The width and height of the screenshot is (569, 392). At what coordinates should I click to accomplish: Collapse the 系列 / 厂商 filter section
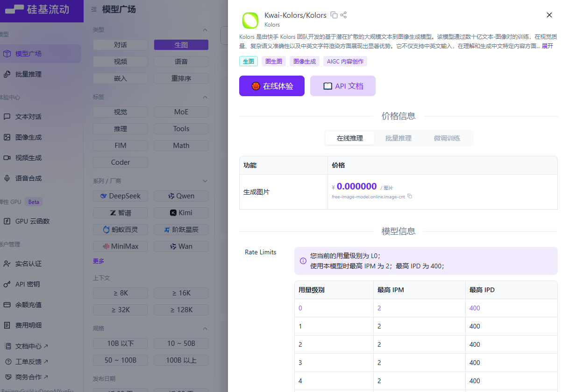[x=205, y=181]
